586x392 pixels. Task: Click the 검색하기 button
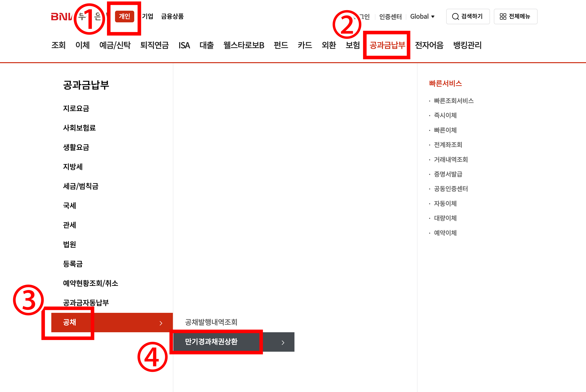(x=468, y=17)
